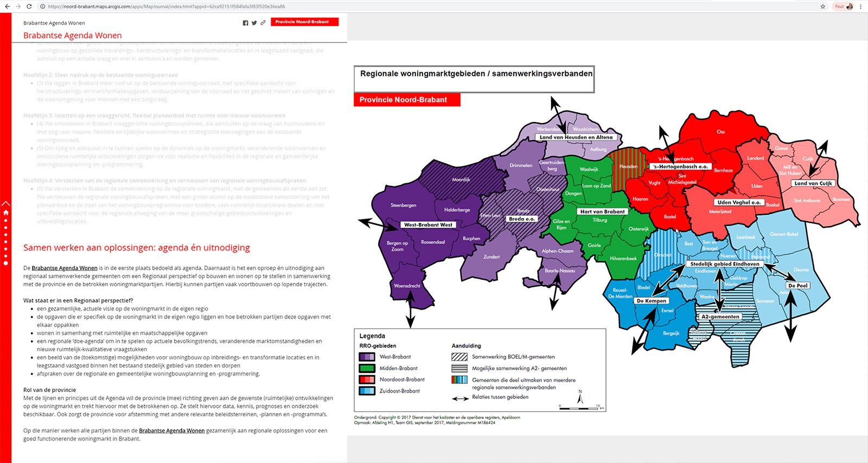Click the Midden-Brabant green legend swatch
868x463 pixels.
pyautogui.click(x=367, y=368)
